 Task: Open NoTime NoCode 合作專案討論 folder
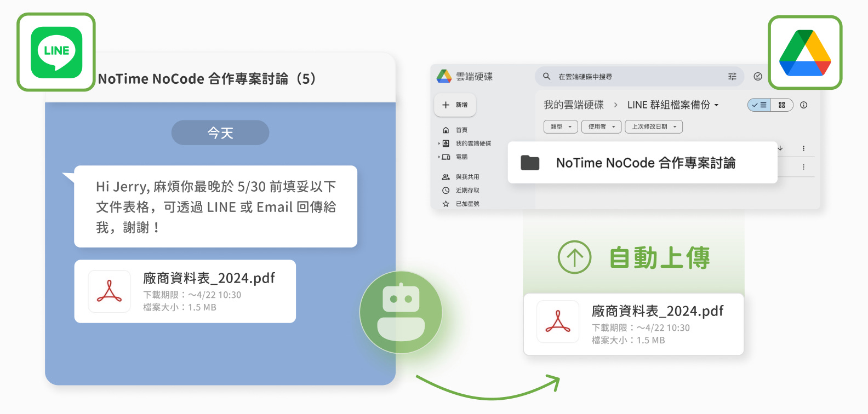[643, 163]
